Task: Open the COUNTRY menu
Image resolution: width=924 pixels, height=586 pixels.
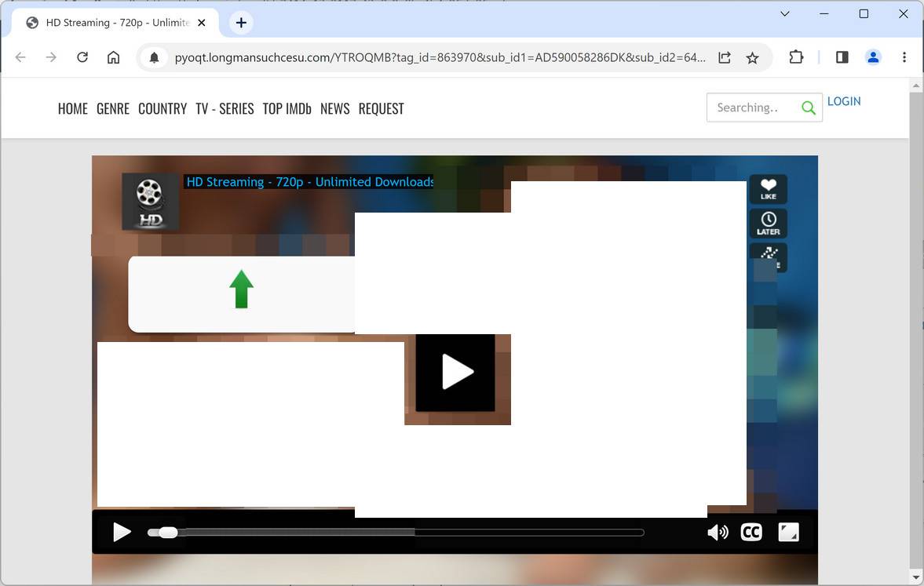Action: click(x=163, y=108)
